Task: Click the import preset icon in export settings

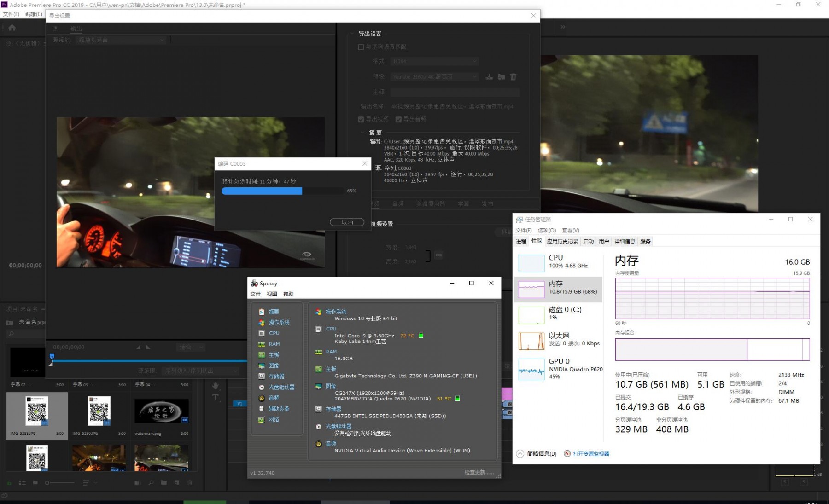Action: coord(501,77)
